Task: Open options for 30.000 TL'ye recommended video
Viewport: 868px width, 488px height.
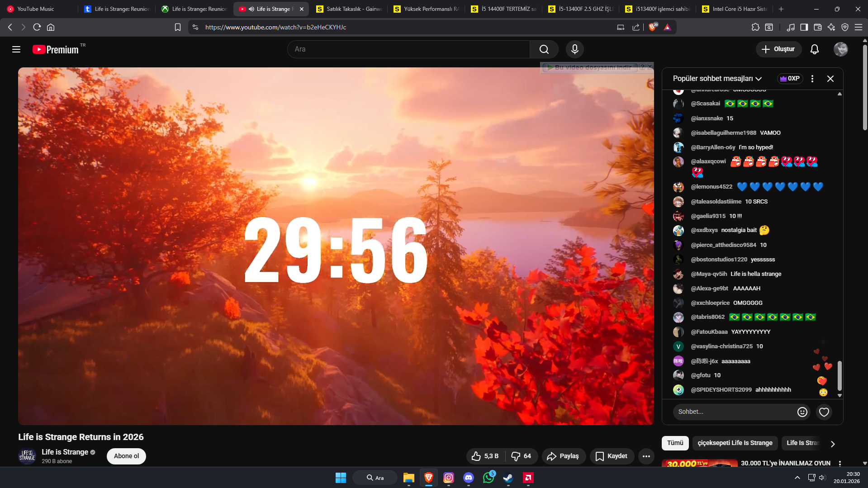Action: pyautogui.click(x=840, y=464)
